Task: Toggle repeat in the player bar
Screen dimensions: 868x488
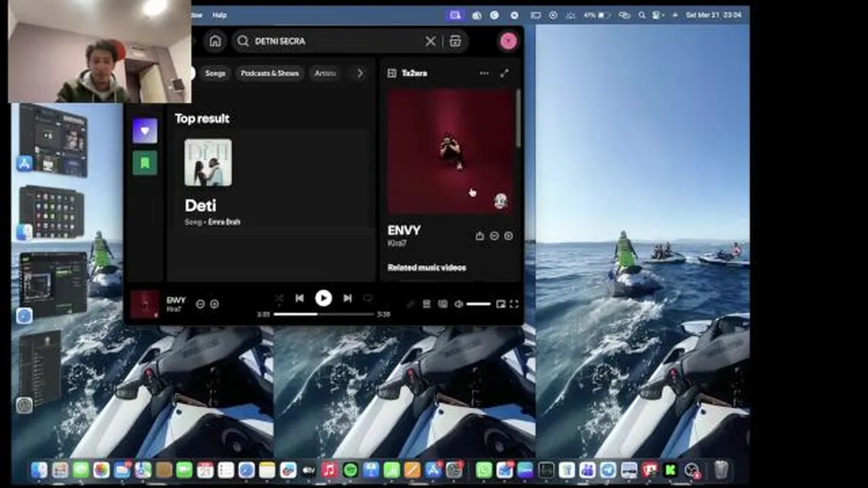Action: [368, 298]
